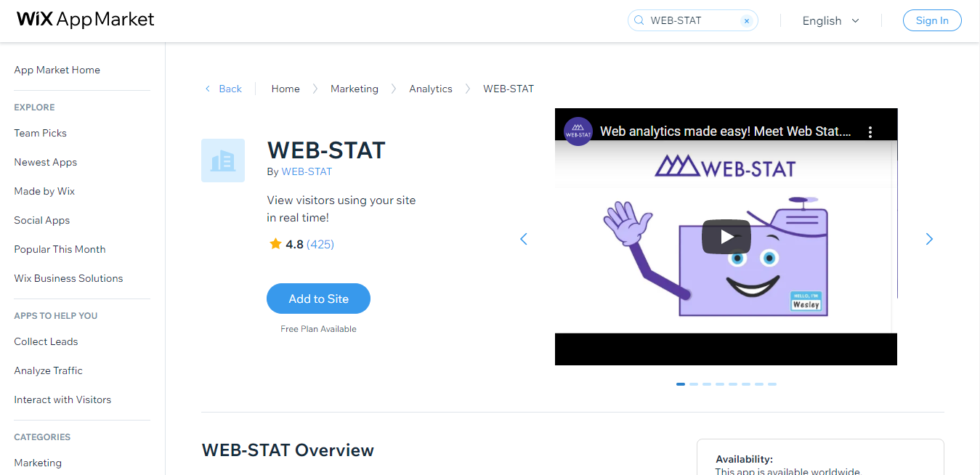Click the Add to Site button
This screenshot has height=475, width=980.
(x=318, y=299)
